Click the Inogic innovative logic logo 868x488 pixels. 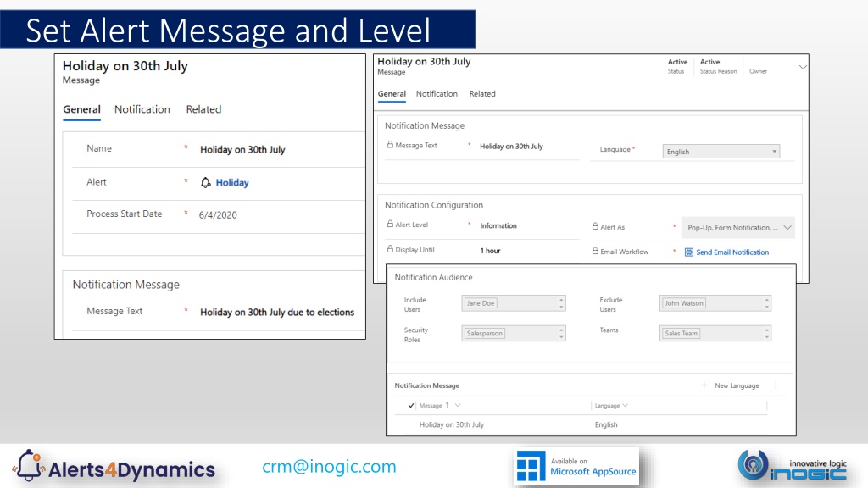pyautogui.click(x=793, y=466)
